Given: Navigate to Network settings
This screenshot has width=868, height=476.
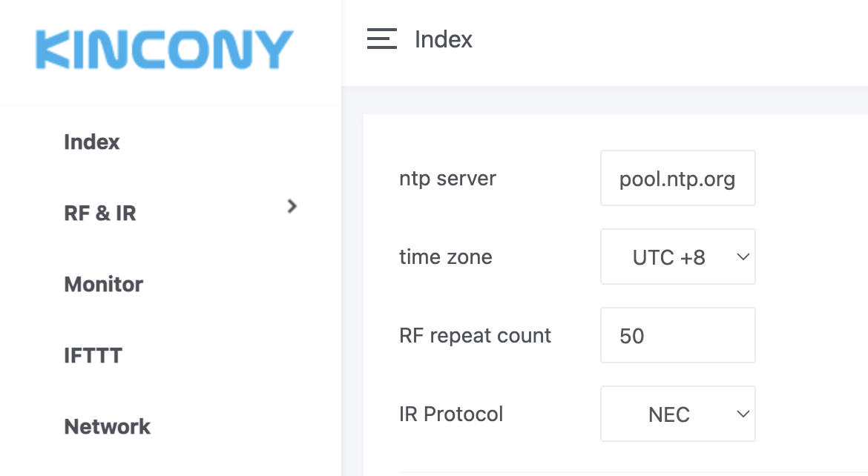Looking at the screenshot, I should [x=108, y=426].
